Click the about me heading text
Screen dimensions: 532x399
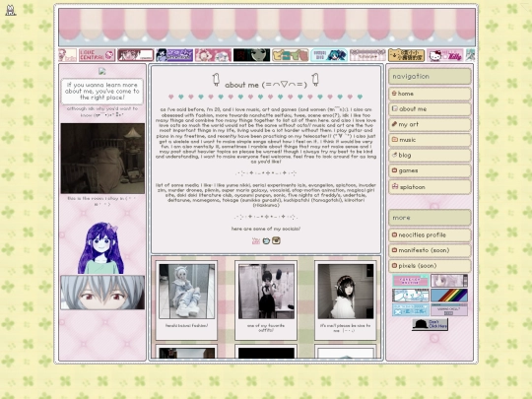tap(266, 85)
